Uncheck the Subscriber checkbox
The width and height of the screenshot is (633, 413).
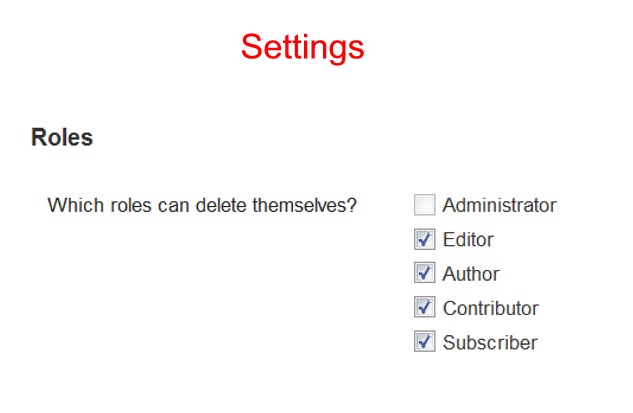pos(424,342)
